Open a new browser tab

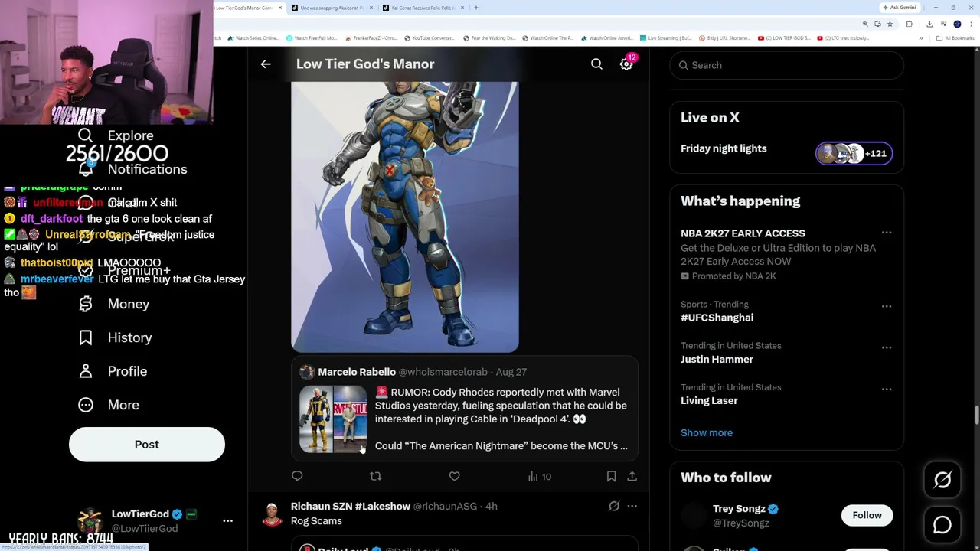click(x=475, y=8)
